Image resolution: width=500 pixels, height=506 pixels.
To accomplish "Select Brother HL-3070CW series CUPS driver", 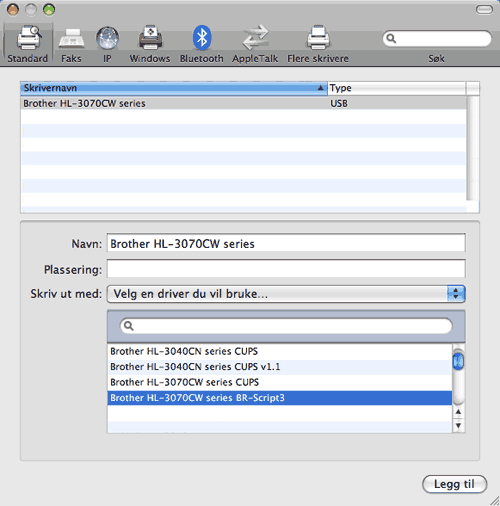I will (x=279, y=382).
